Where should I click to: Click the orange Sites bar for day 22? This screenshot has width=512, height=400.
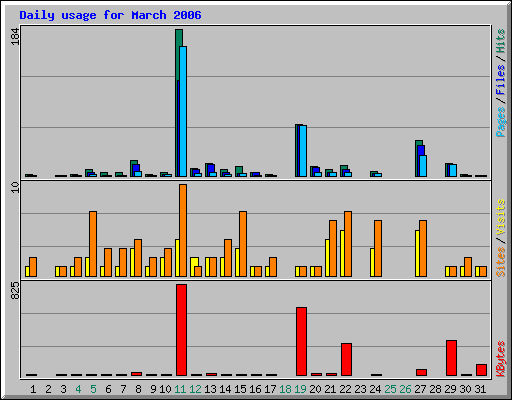point(348,244)
